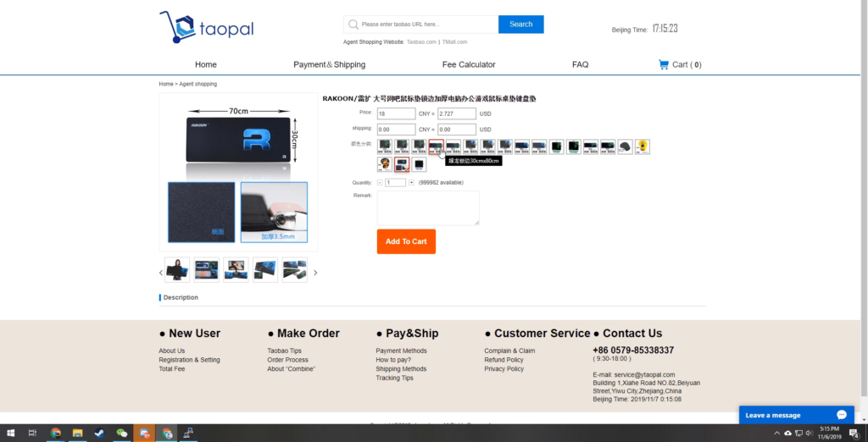Open Steam from the taskbar
The height and width of the screenshot is (442, 868).
pyautogui.click(x=100, y=434)
